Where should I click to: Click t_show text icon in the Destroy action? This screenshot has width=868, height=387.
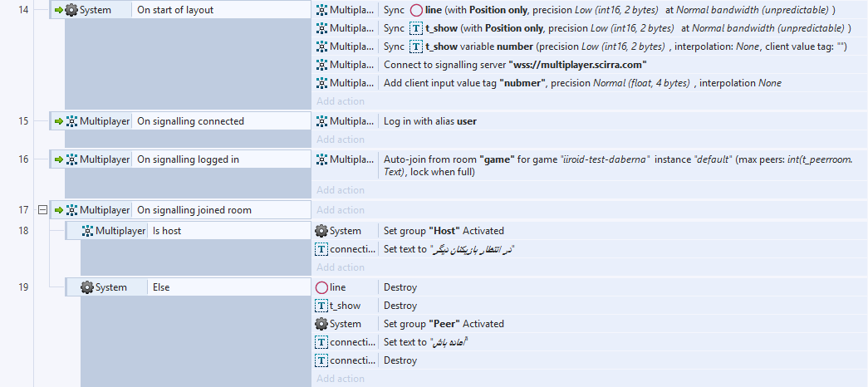321,306
